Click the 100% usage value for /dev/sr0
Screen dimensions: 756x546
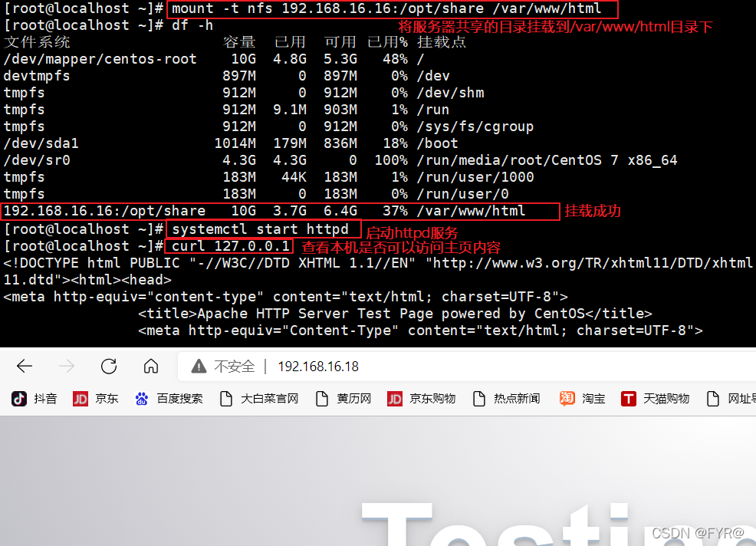coord(391,160)
